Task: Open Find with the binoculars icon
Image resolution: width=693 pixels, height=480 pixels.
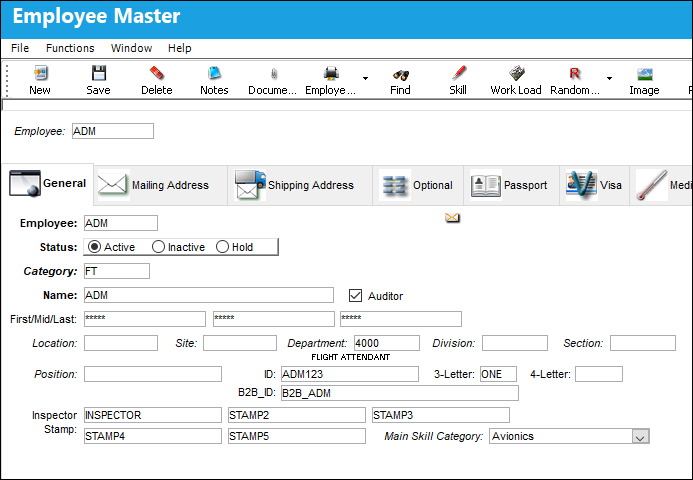Action: [x=400, y=74]
